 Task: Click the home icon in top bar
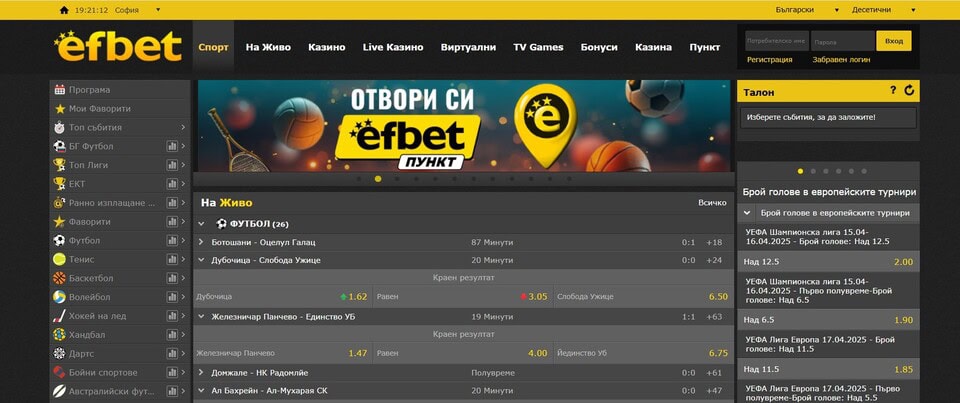(x=64, y=10)
